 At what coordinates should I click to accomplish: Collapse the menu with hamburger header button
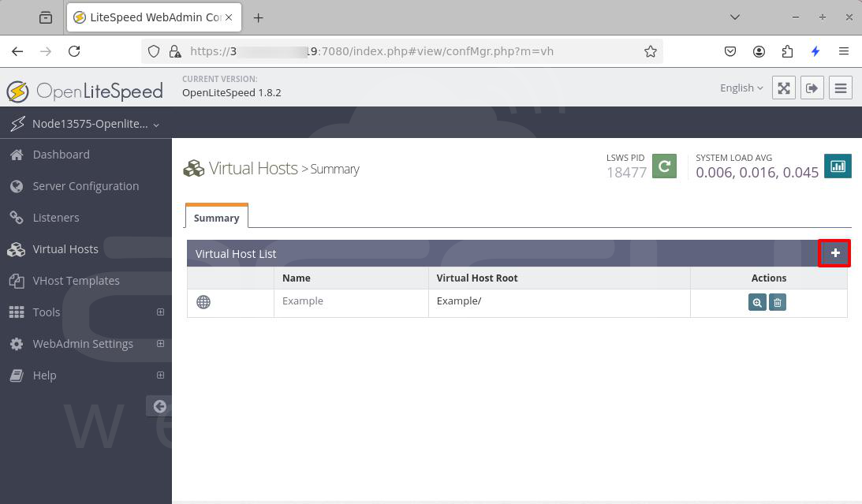click(841, 88)
